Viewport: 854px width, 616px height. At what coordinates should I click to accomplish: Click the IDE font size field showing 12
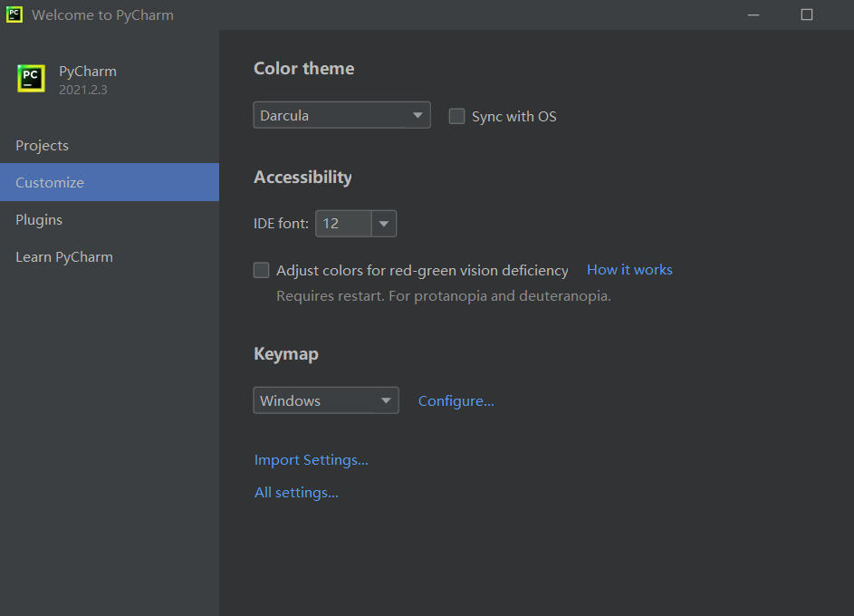tap(343, 224)
